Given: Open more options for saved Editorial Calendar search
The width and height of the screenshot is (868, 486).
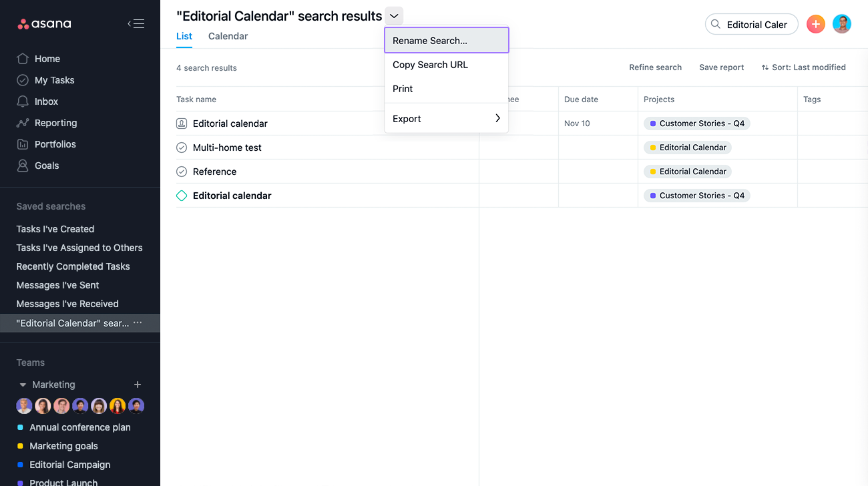Looking at the screenshot, I should (138, 323).
